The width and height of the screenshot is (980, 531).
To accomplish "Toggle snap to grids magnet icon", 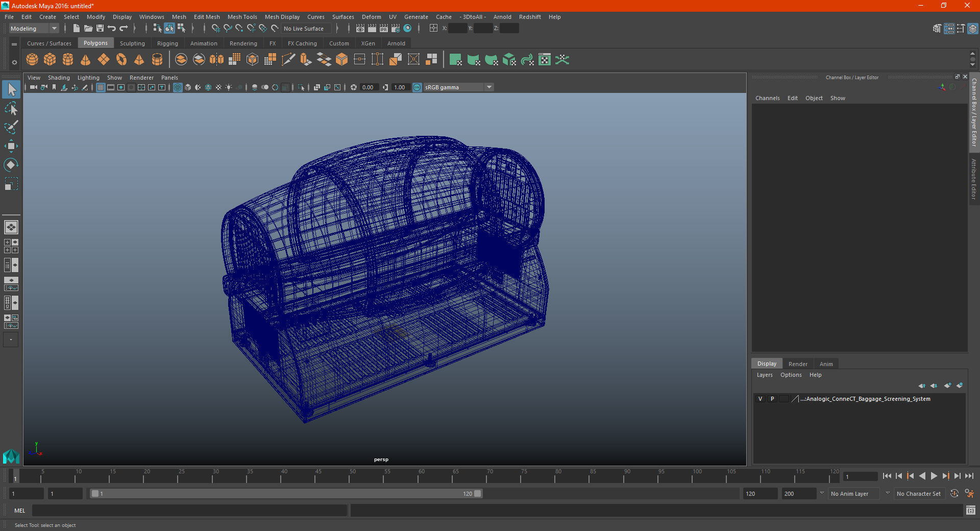I will click(x=216, y=29).
